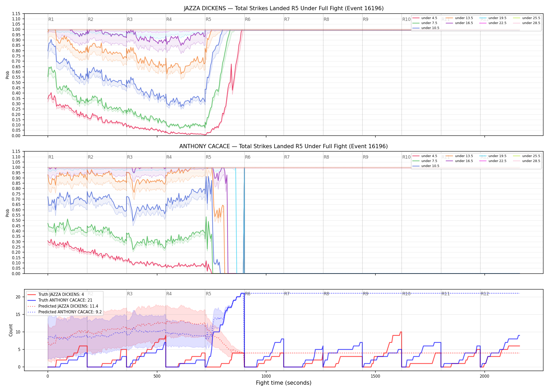Click the JAZZA DICKENS chart title

click(284, 8)
